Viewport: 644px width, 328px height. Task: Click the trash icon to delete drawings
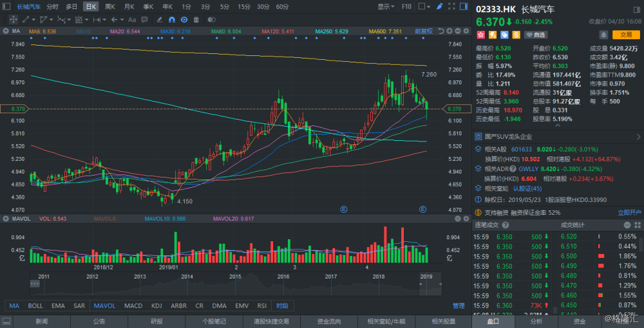tap(196, 19)
